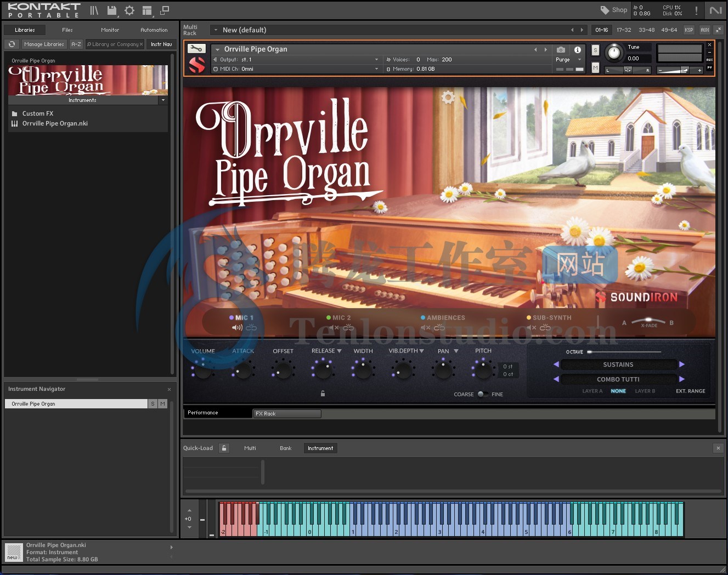Expand the Multi Rack New (default) dropdown
The width and height of the screenshot is (728, 575).
(x=216, y=30)
